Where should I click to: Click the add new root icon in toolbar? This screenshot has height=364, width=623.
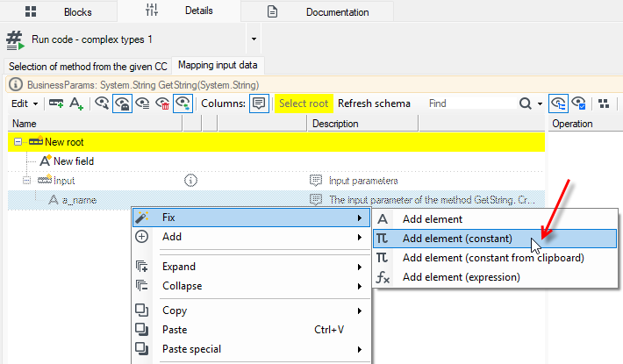[56, 103]
